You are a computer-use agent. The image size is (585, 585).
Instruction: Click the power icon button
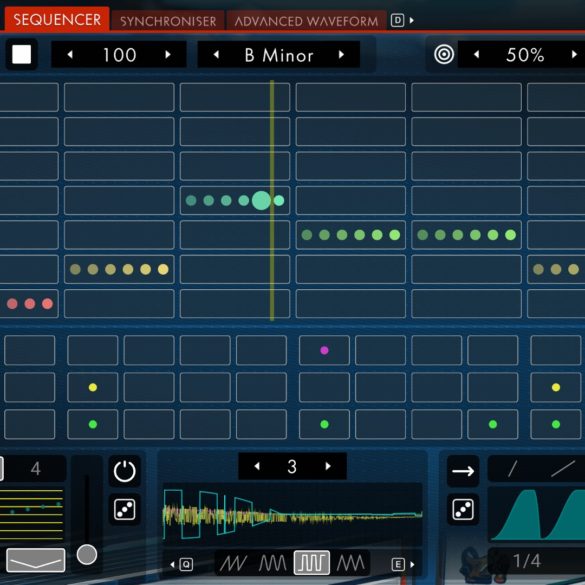pos(125,471)
